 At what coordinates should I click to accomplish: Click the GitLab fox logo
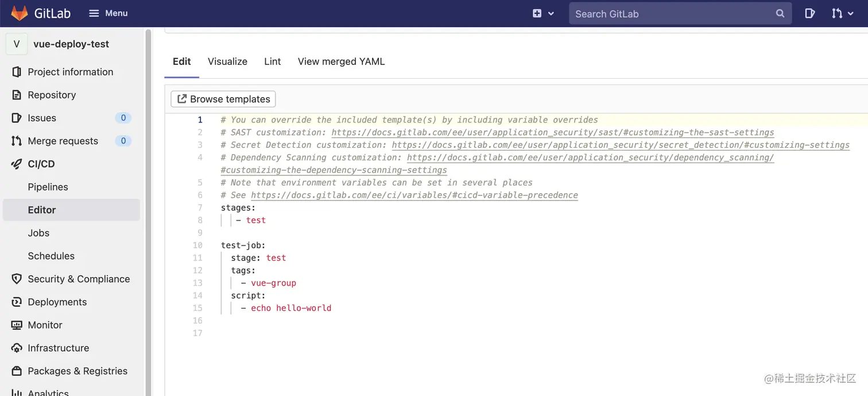[19, 13]
